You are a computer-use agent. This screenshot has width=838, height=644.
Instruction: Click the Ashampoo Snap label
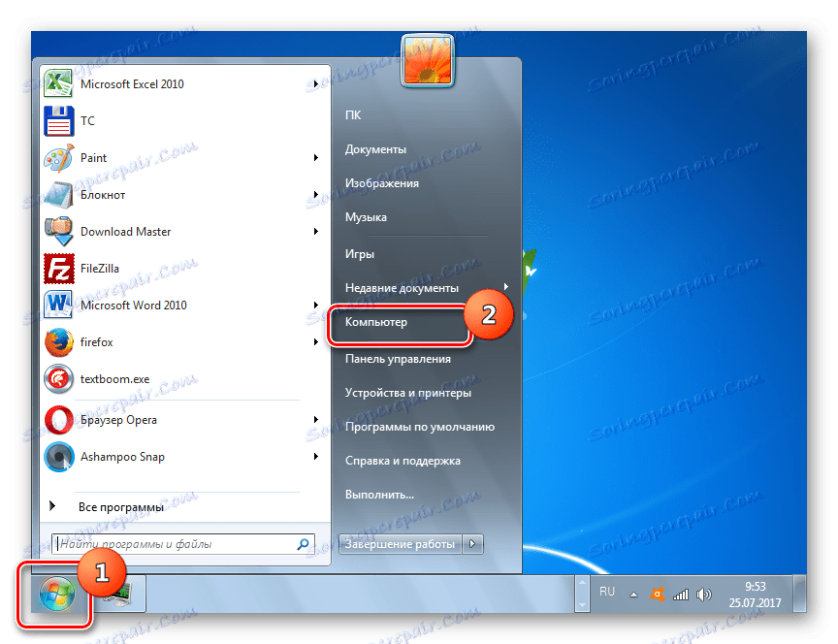[x=122, y=457]
